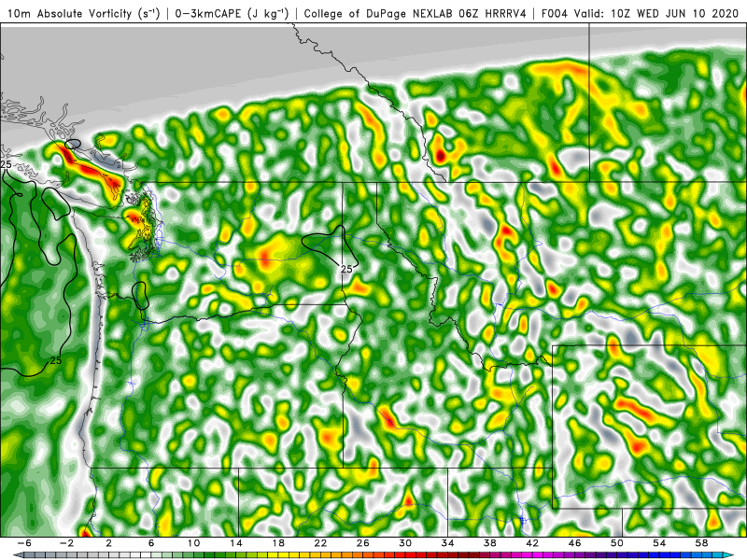Viewport: 747px width, 560px height.
Task: Click the "18" color scale label
Action: [278, 543]
